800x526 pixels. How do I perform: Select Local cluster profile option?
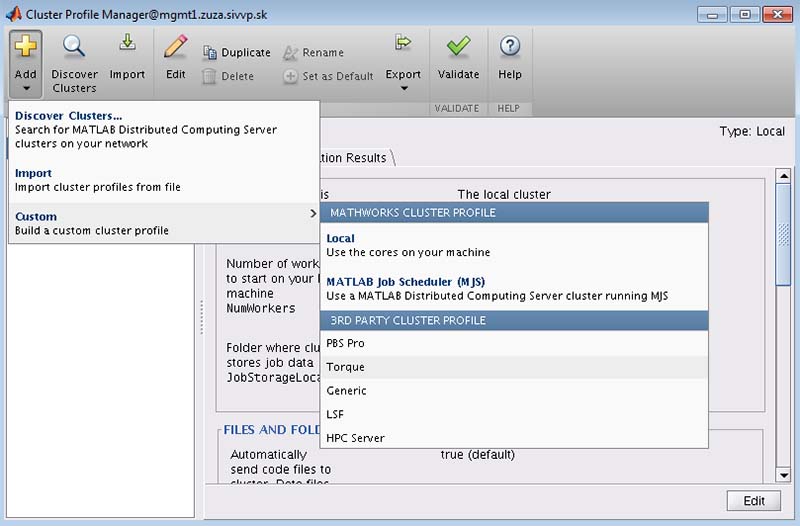pyautogui.click(x=340, y=239)
